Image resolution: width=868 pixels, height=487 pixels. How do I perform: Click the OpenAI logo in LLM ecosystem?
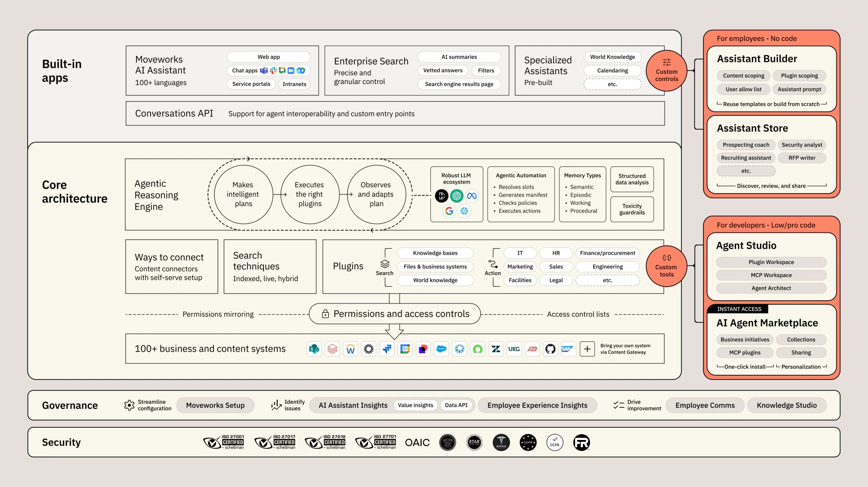coord(457,196)
